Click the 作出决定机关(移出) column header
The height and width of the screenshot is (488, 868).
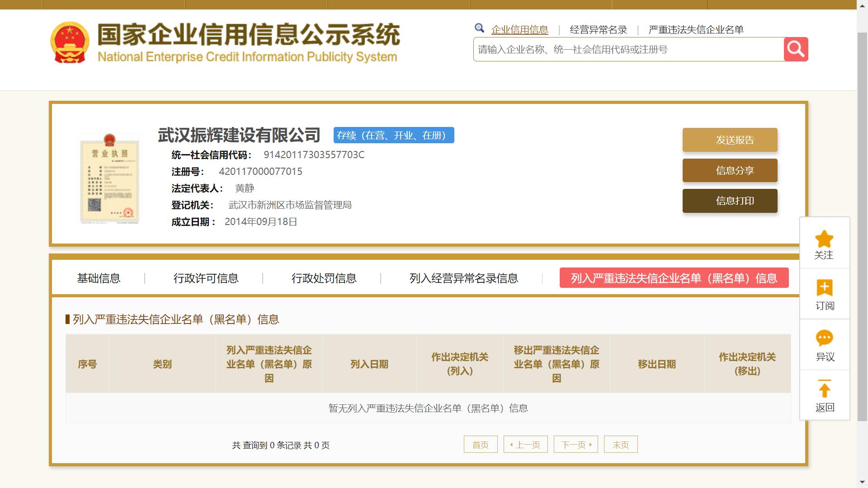pos(747,364)
